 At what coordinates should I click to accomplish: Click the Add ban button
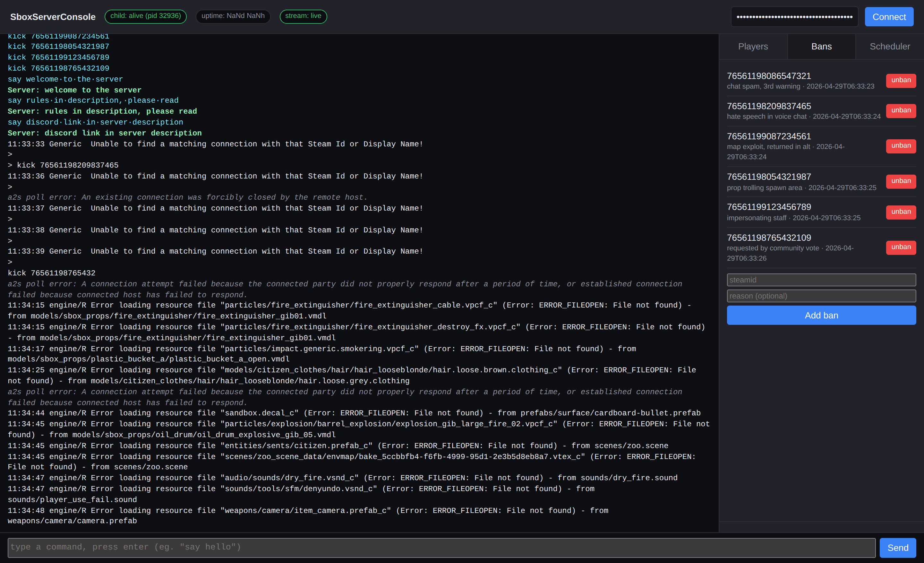(x=821, y=315)
